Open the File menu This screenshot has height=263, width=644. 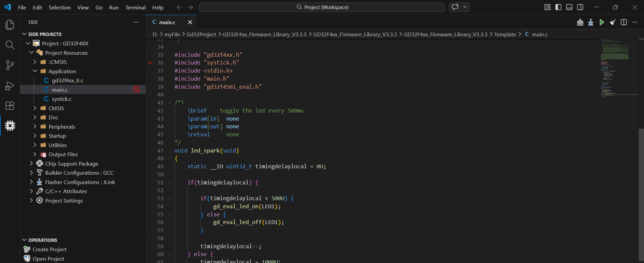22,7
